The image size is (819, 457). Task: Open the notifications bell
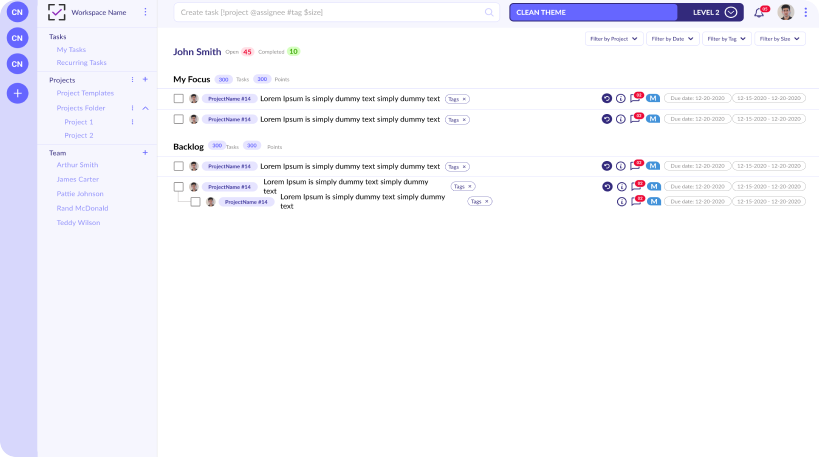(759, 13)
